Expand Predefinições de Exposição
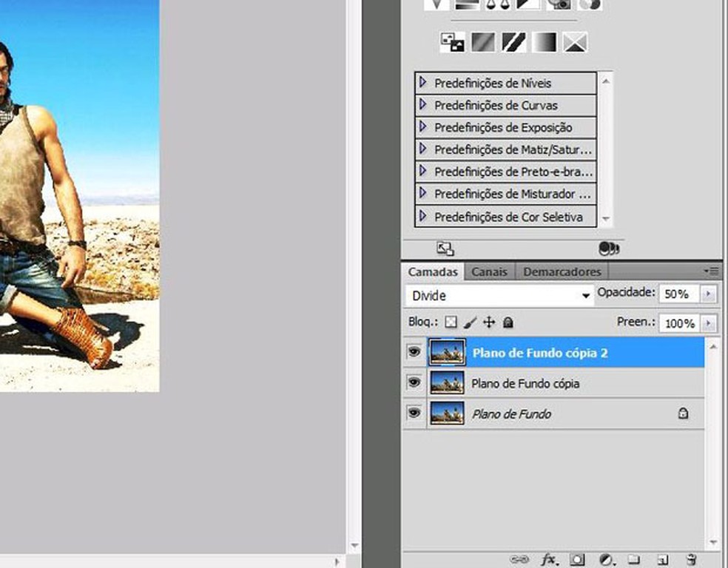 (x=422, y=126)
